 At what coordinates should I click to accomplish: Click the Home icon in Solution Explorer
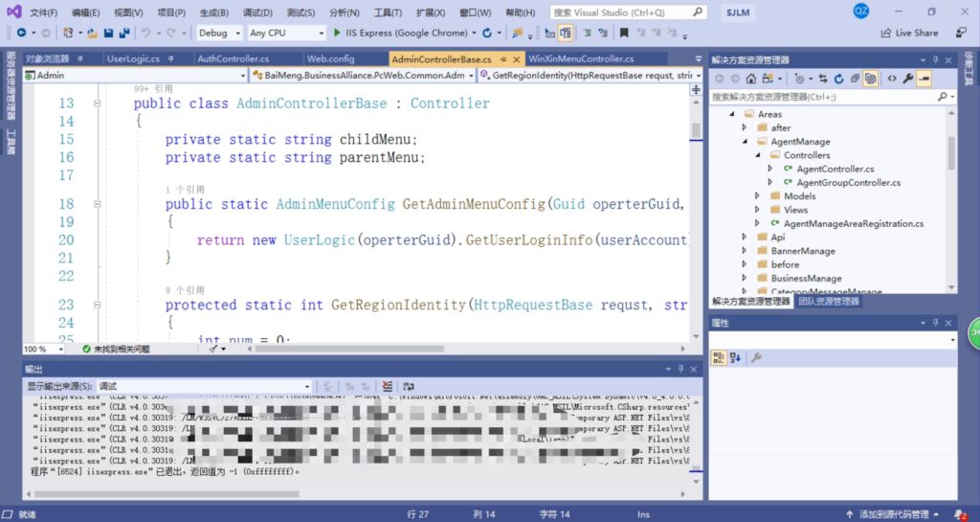[751, 79]
